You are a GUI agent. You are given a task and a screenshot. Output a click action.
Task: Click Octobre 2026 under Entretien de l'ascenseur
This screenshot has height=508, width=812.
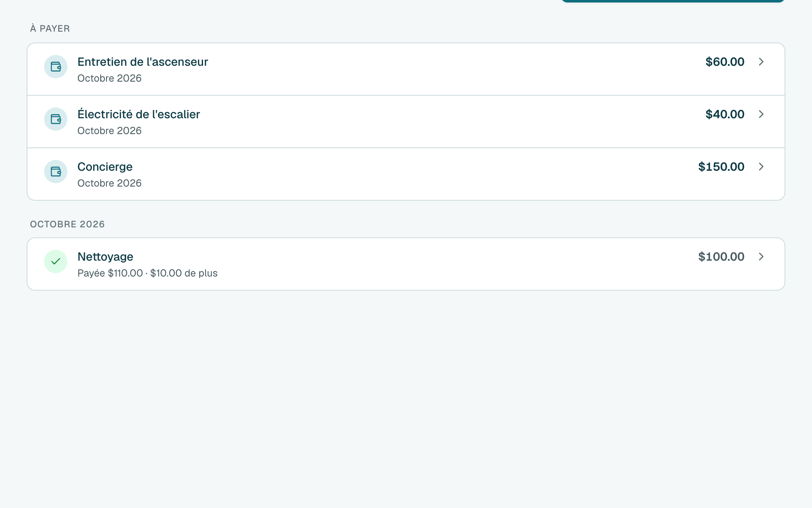tap(109, 78)
